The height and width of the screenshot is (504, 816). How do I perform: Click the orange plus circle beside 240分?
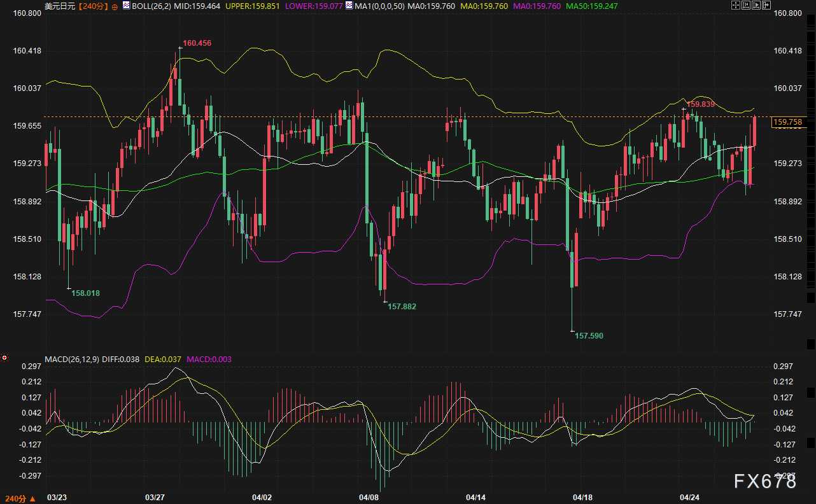(115, 6)
